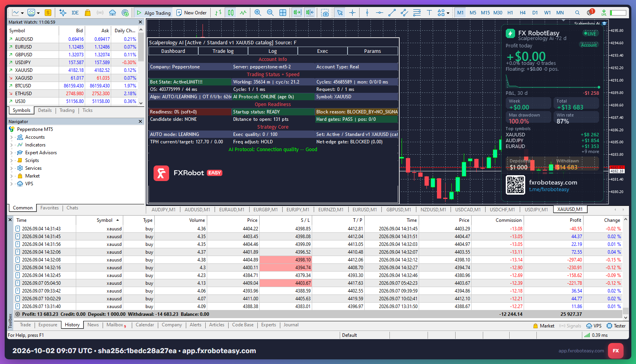Switch to the Trade log tab
636x364 pixels.
pos(223,51)
